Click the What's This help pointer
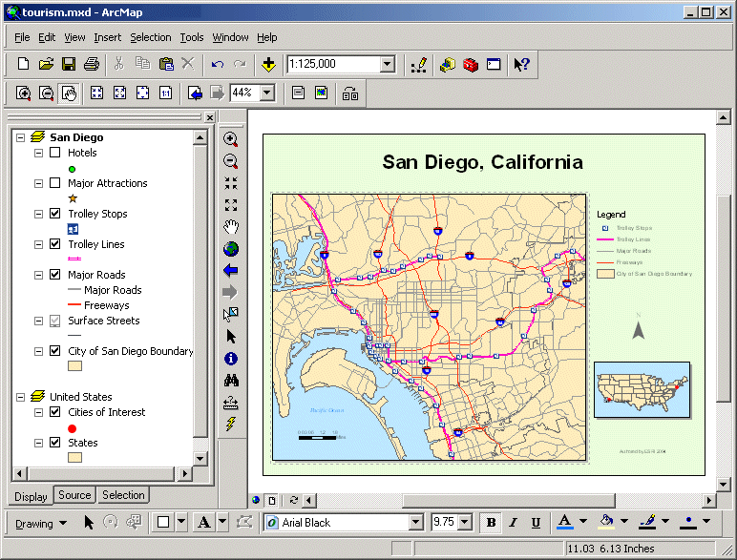This screenshot has height=560, width=737. point(521,64)
